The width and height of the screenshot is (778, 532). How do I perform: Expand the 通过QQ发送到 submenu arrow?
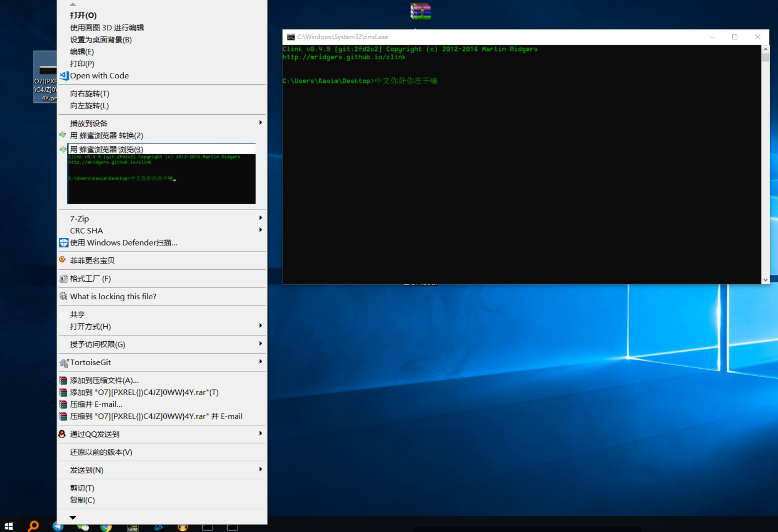261,433
